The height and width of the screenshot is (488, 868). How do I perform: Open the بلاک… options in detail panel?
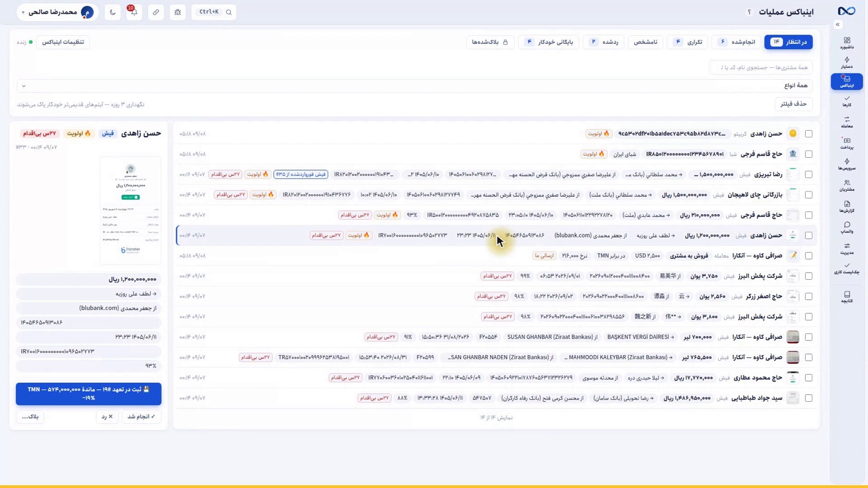[30, 416]
